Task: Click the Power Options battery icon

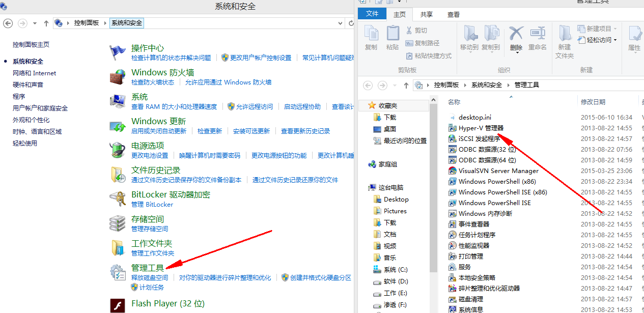Action: coord(118,150)
